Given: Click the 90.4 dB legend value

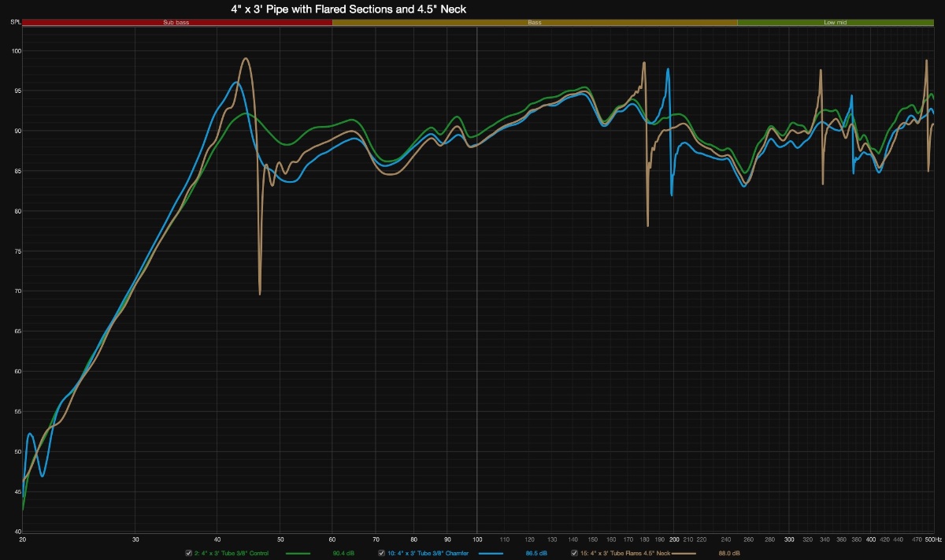Looking at the screenshot, I should 343,554.
